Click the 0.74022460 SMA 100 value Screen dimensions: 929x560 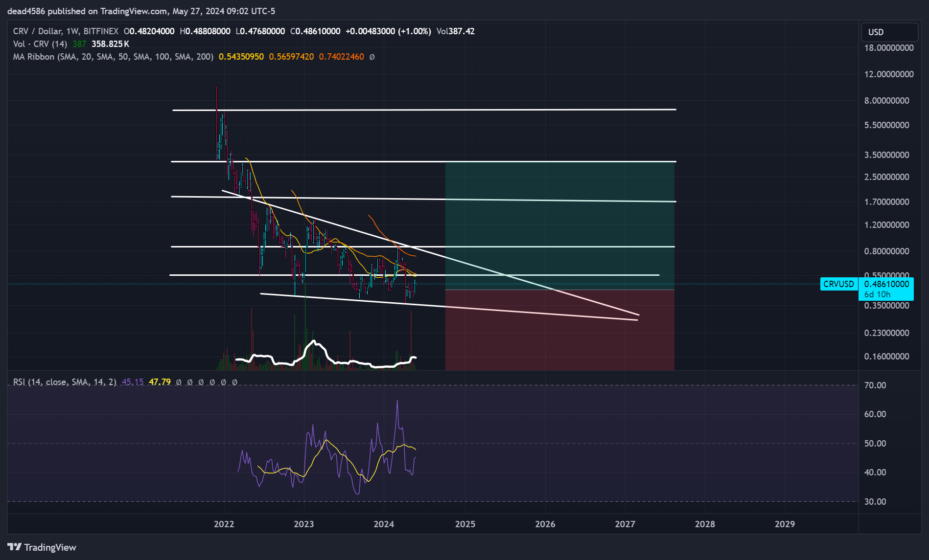point(342,57)
